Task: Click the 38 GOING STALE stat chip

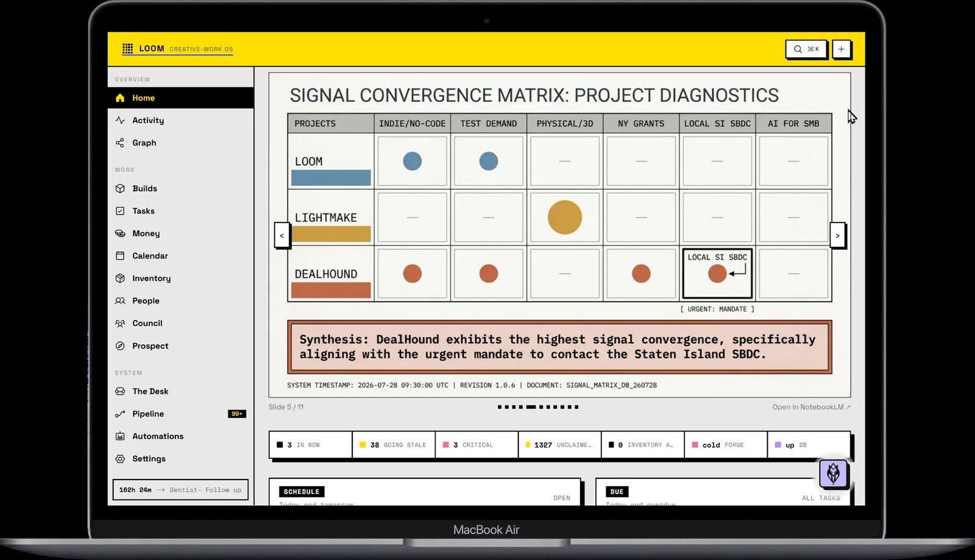Action: pos(394,445)
